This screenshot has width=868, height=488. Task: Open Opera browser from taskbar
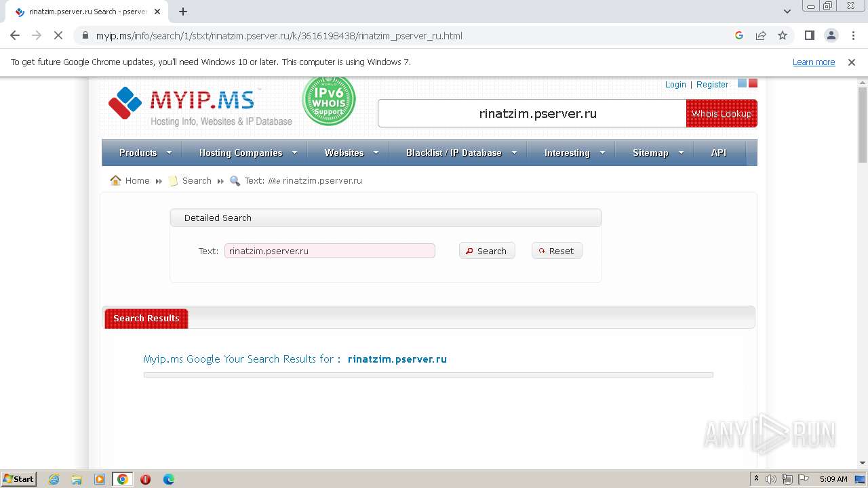pyautogui.click(x=145, y=479)
